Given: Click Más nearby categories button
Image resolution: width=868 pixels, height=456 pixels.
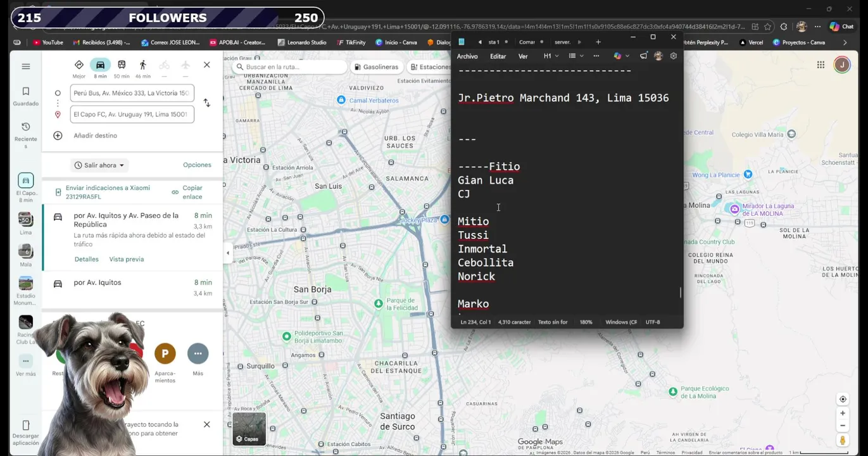Looking at the screenshot, I should [x=198, y=360].
